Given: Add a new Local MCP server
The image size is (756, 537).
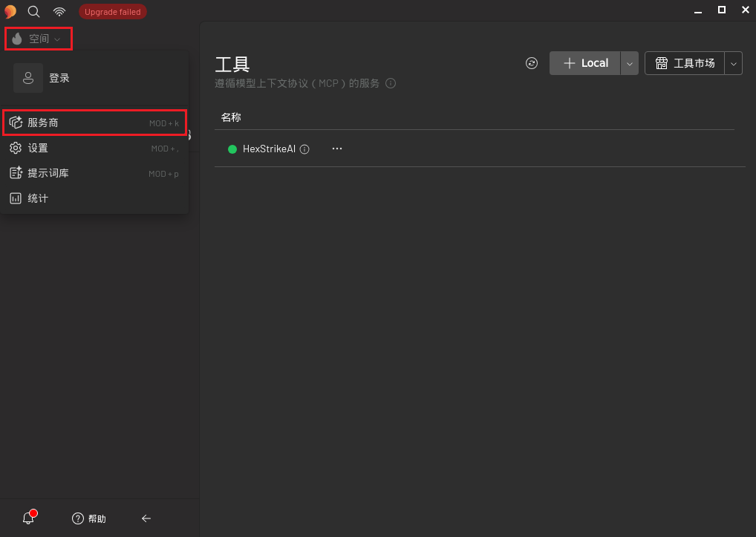Looking at the screenshot, I should 584,63.
